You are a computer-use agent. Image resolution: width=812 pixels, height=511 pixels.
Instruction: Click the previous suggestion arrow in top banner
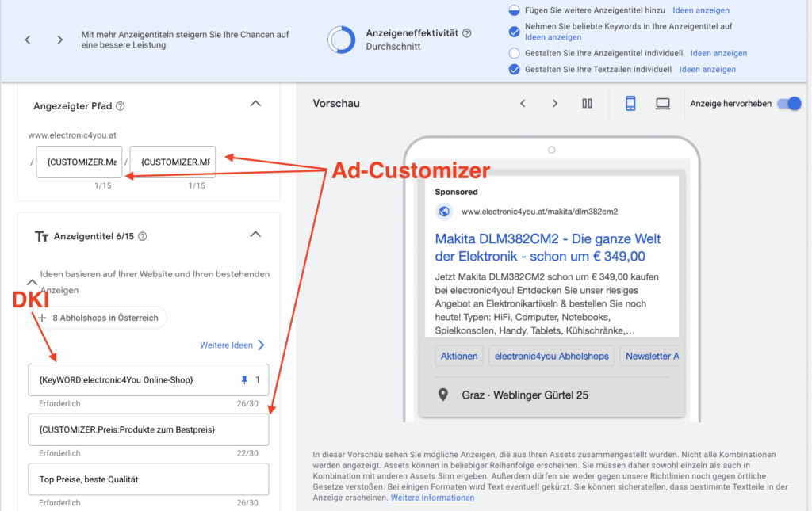[x=28, y=40]
